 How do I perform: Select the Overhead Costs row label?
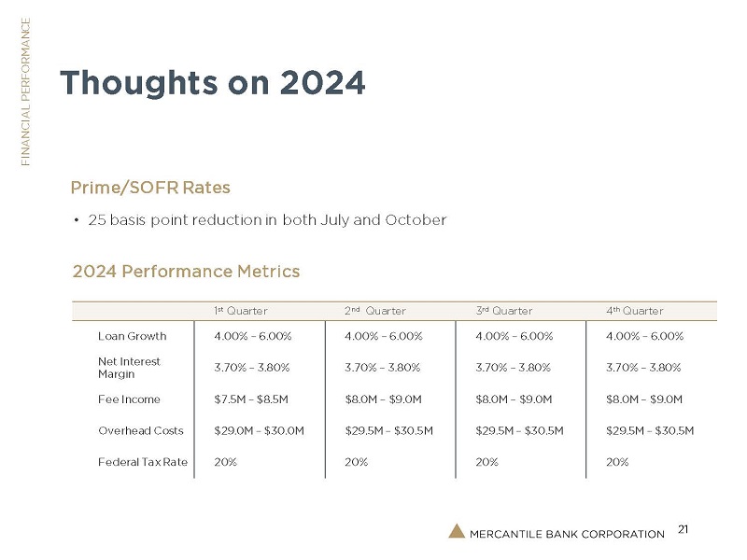click(140, 431)
